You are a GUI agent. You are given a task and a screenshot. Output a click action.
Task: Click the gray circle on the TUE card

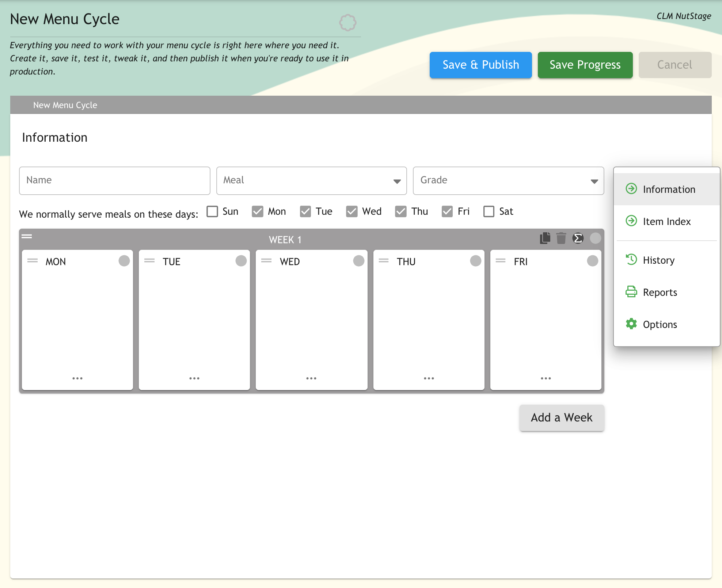pos(241,261)
